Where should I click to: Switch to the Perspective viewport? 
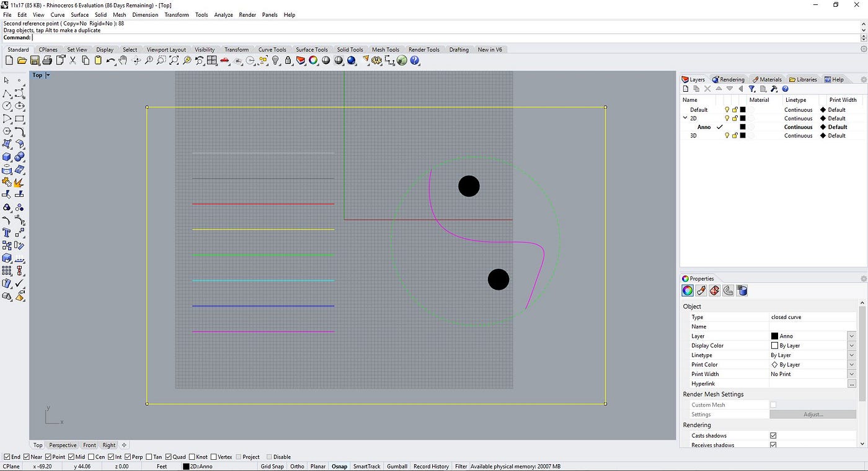pos(62,445)
